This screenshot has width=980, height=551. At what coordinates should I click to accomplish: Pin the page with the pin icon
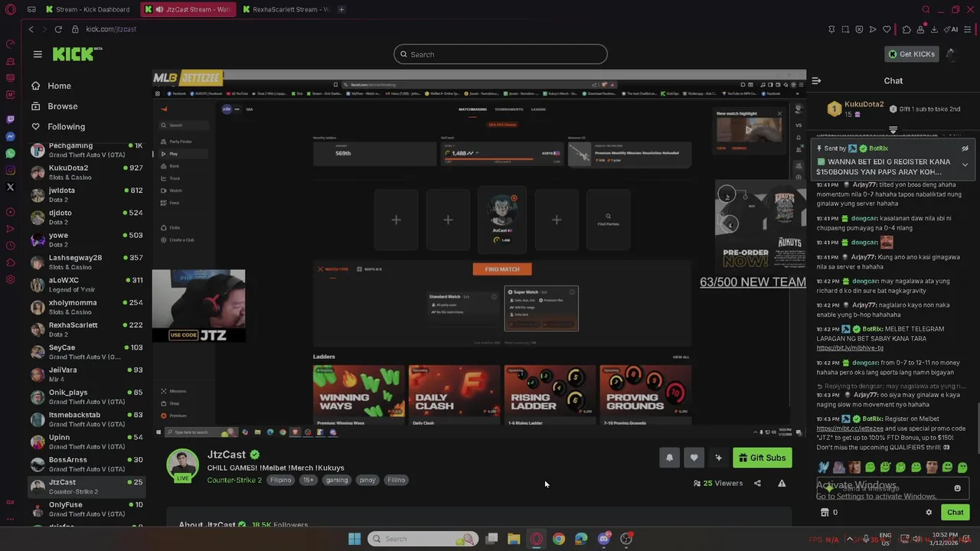pos(831,29)
